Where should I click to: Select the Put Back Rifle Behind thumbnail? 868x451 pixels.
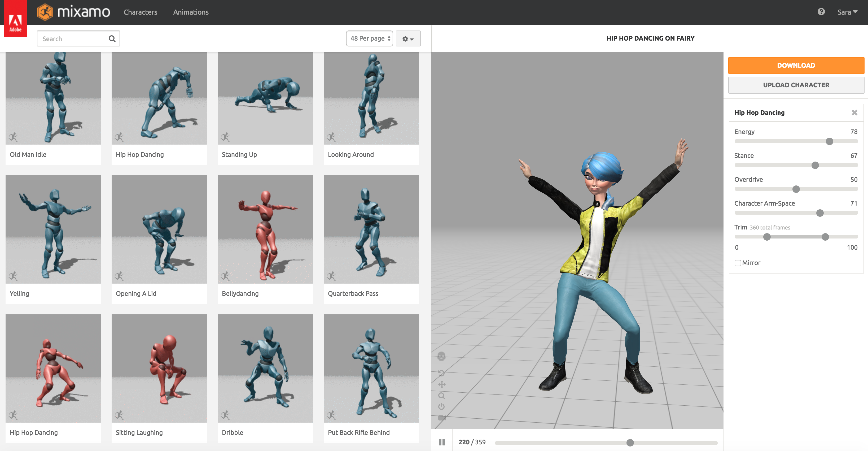[371, 368]
